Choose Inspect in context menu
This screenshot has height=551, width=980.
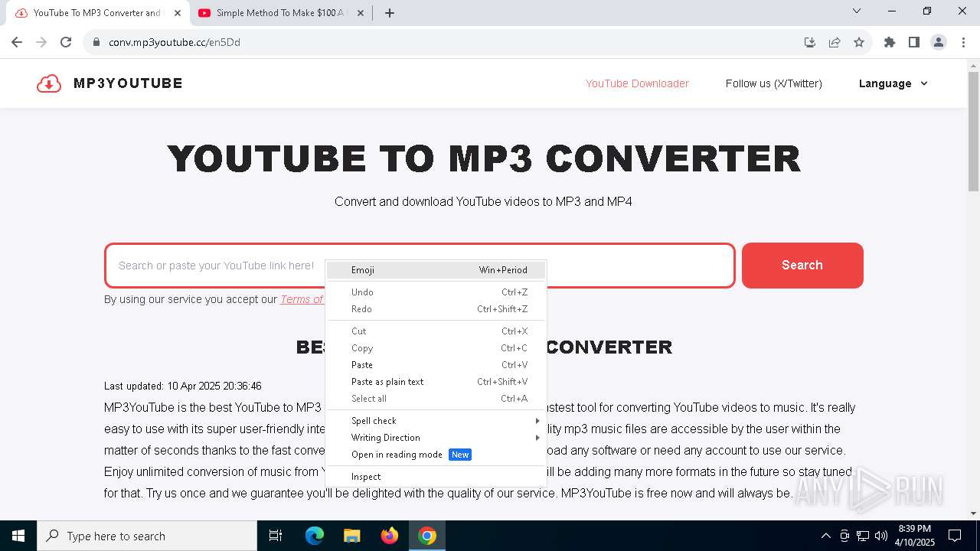[436, 477]
